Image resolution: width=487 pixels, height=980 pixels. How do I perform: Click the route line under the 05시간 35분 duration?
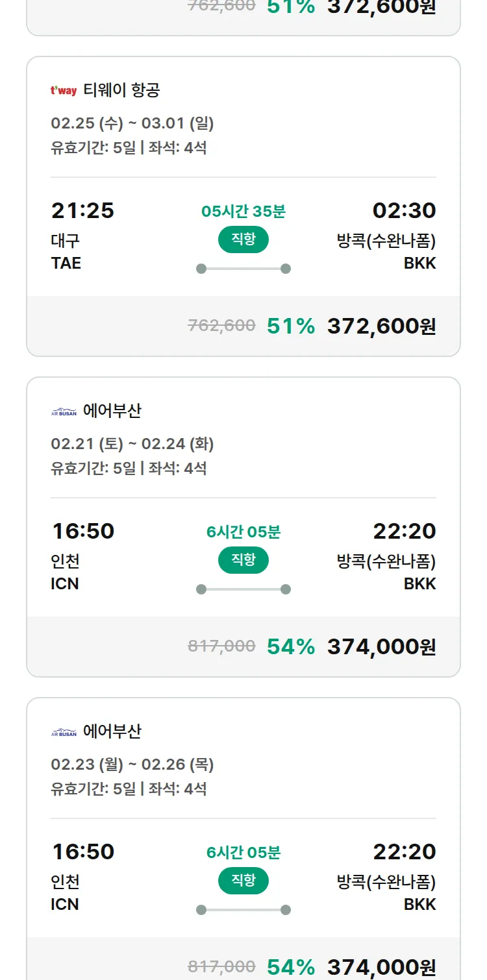(243, 269)
